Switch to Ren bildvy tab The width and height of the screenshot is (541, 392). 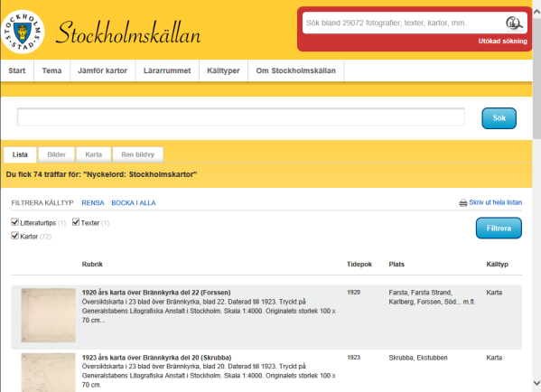coord(137,154)
